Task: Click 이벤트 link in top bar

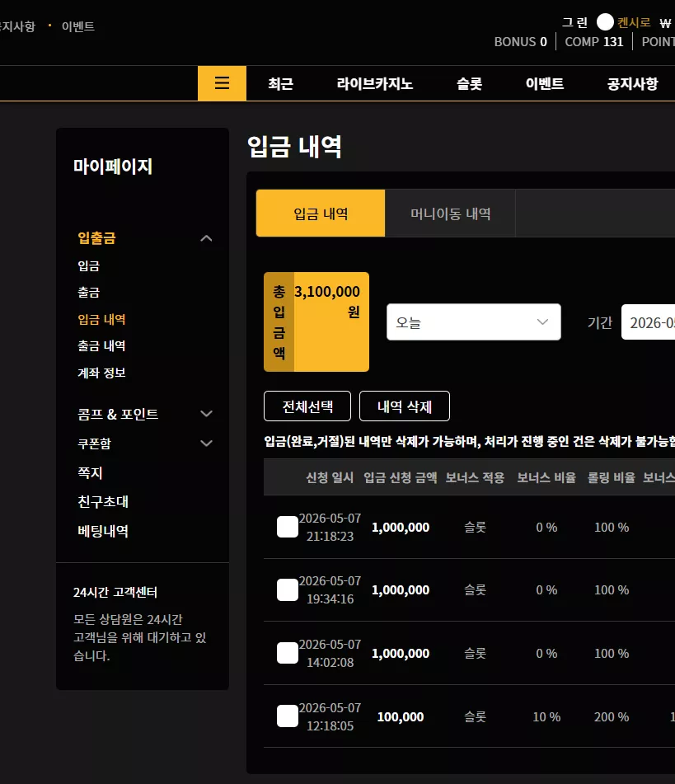Action: point(78,26)
